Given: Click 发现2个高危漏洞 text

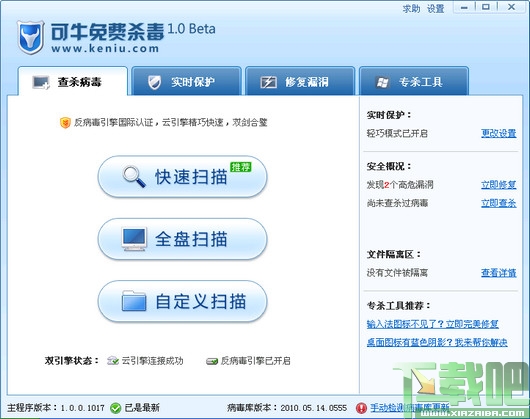Looking at the screenshot, I should point(400,185).
